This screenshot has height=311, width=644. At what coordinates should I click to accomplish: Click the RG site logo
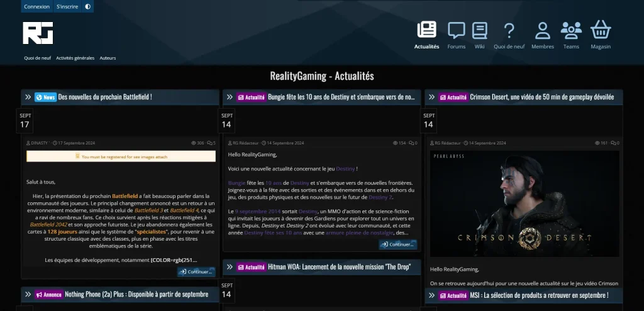pyautogui.click(x=38, y=33)
